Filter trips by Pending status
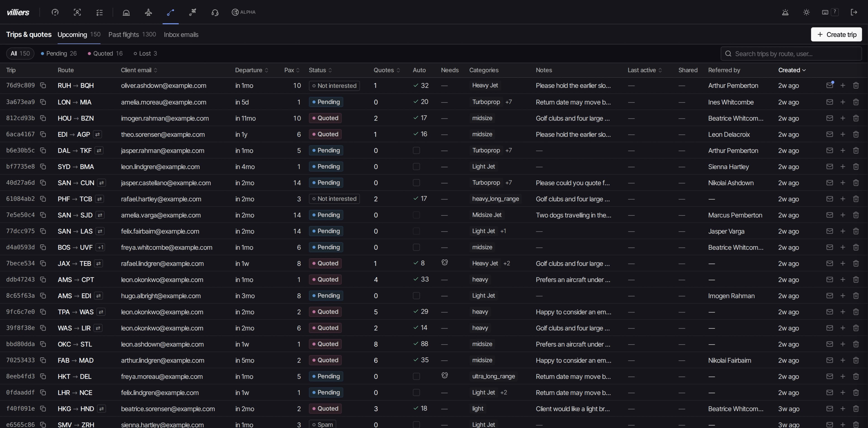Screen dimensions: 868x428 click(59, 53)
